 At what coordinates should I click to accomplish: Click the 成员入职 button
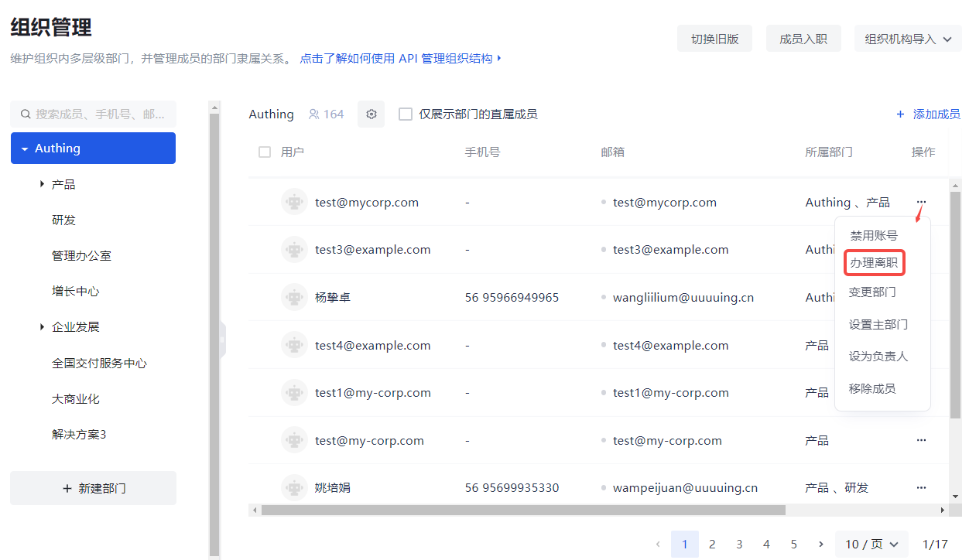(803, 39)
